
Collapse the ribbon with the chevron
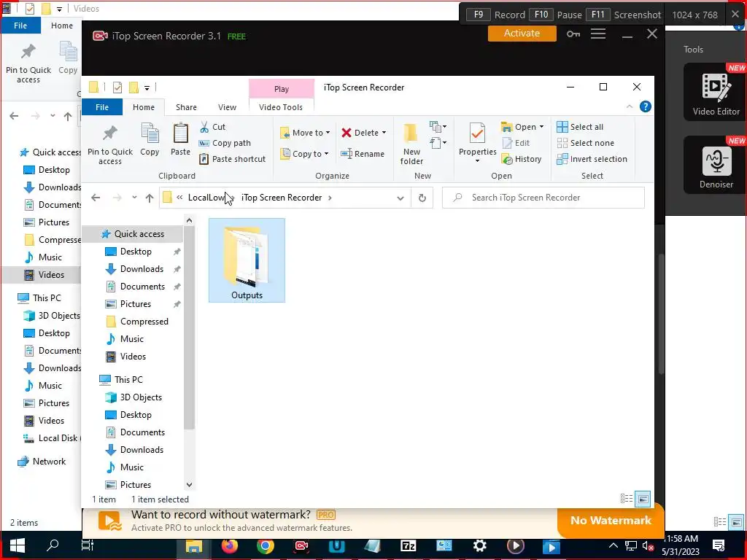point(629,106)
